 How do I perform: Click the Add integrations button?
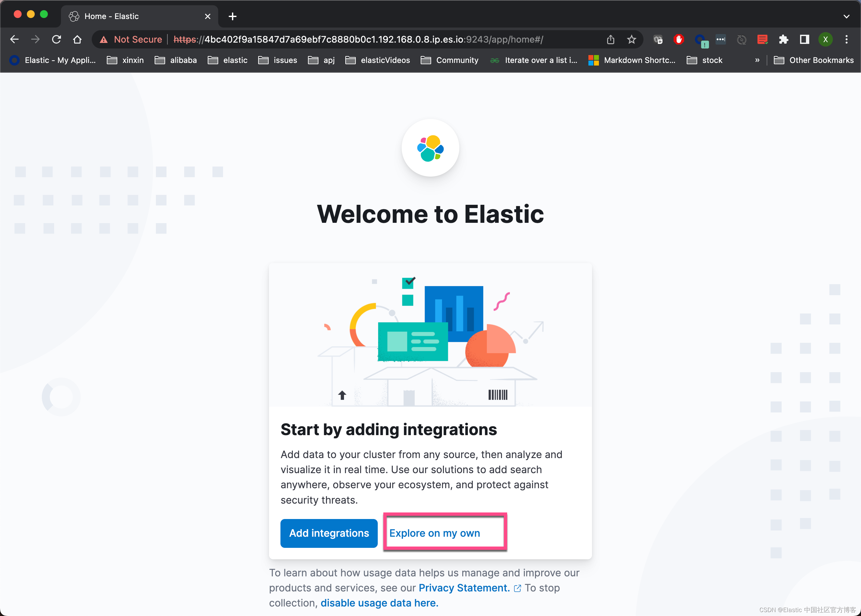329,533
